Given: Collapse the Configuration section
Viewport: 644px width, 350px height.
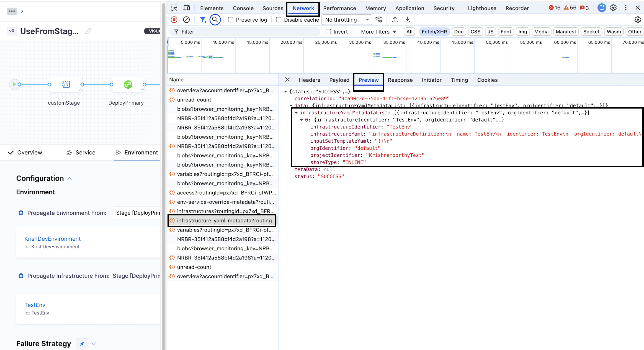Looking at the screenshot, I should click(x=69, y=178).
